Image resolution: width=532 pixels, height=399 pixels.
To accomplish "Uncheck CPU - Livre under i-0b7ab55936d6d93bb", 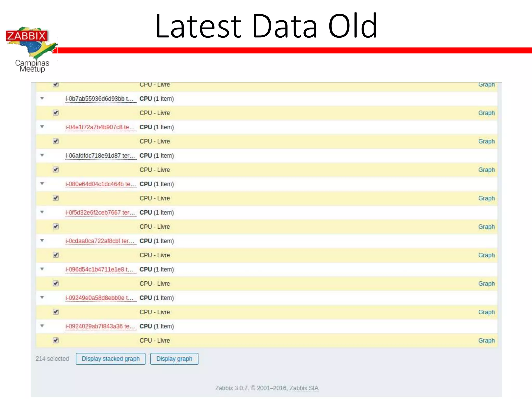I will (56, 113).
